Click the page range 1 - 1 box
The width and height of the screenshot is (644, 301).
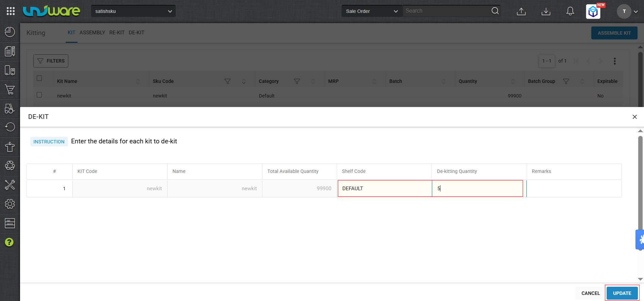point(547,61)
